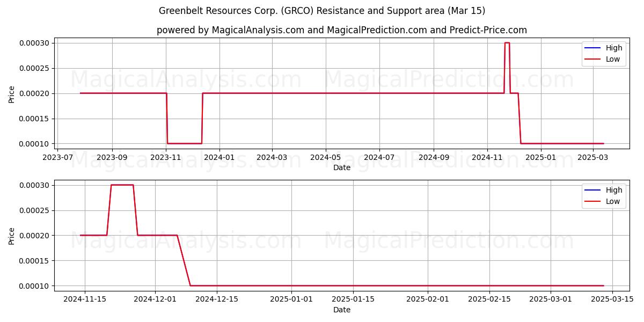
Task: Click bottom chart y-axis label 0.00020
Action: pos(34,236)
